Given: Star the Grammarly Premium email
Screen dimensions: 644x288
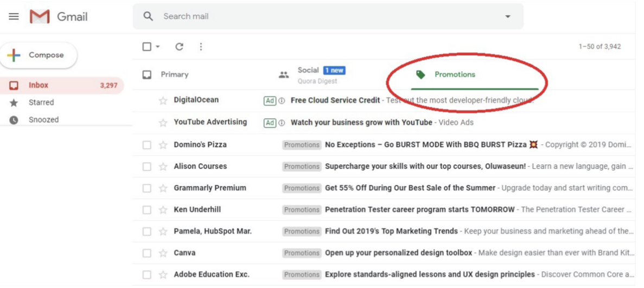Looking at the screenshot, I should point(163,188).
